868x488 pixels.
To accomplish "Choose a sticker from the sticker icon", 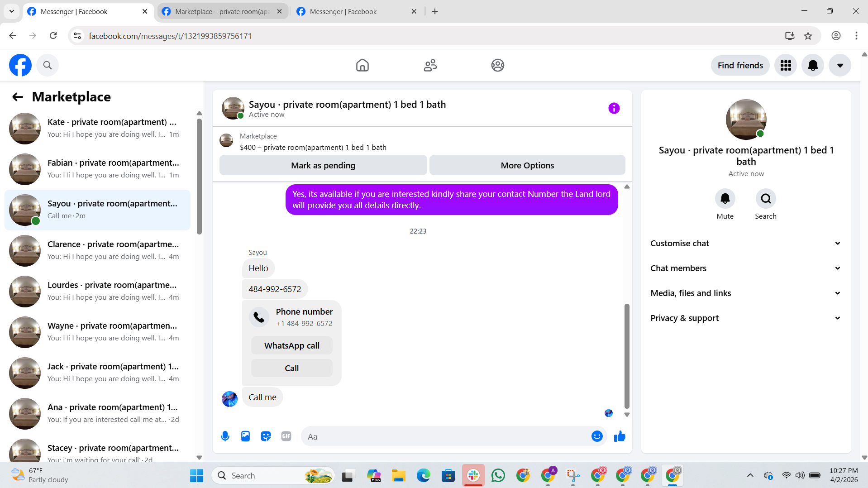I will (266, 436).
